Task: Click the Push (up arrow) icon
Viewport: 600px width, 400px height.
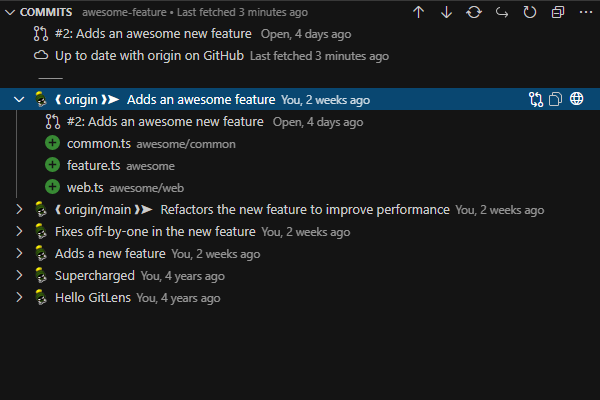Action: [x=418, y=12]
